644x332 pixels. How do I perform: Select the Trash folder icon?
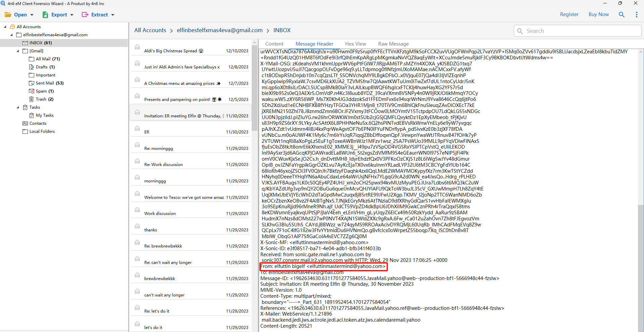click(x=32, y=99)
